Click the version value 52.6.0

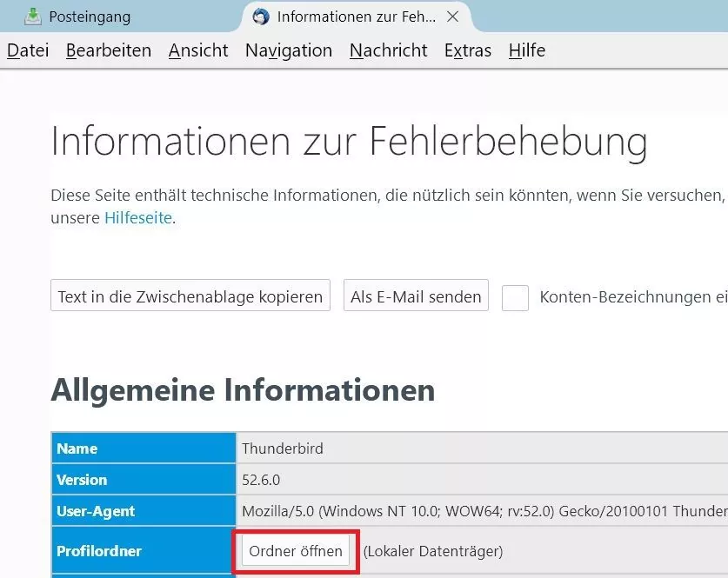click(x=261, y=480)
